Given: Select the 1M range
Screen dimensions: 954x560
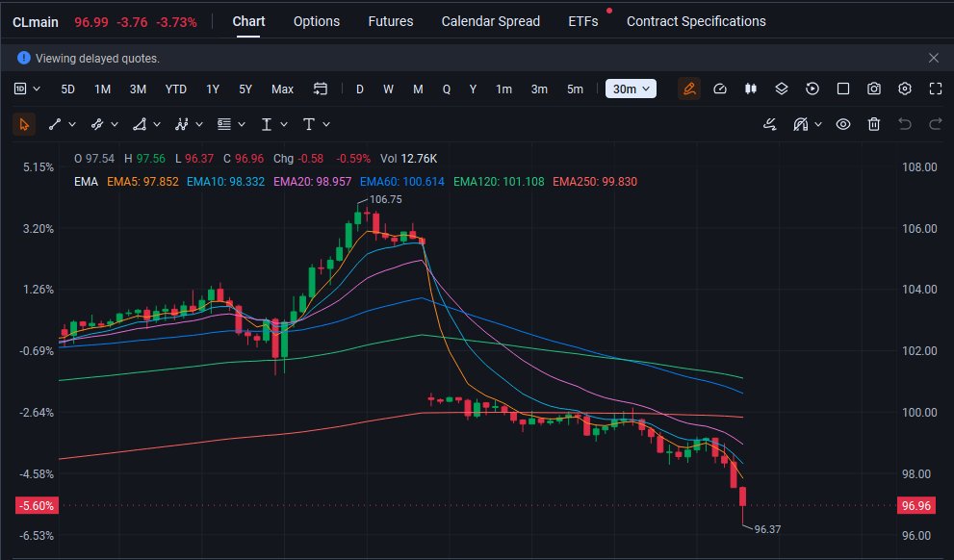Looking at the screenshot, I should [102, 89].
